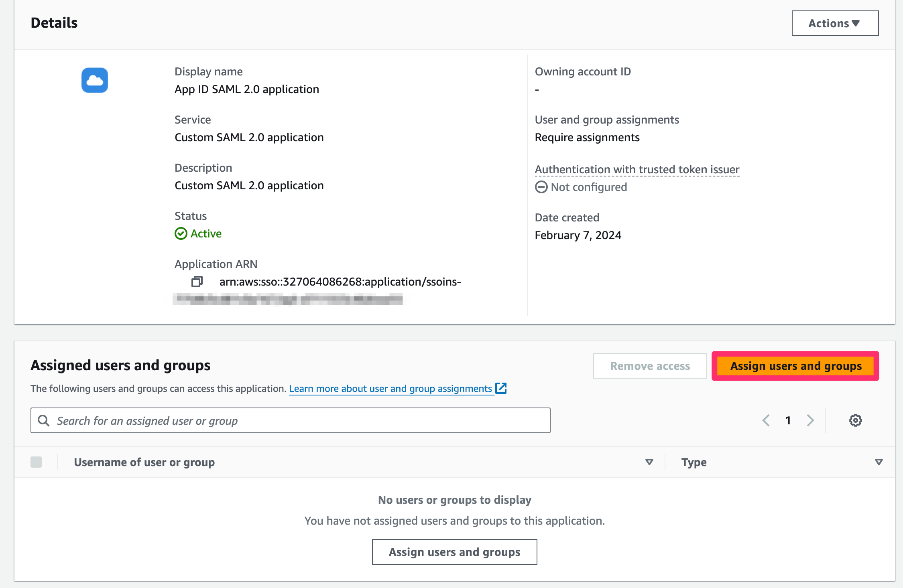This screenshot has width=903, height=588.
Task: Select page number 1 in pagination
Action: [788, 420]
